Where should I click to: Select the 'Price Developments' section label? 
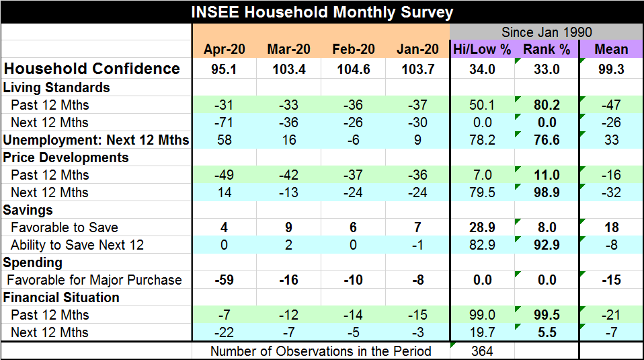pyautogui.click(x=66, y=158)
